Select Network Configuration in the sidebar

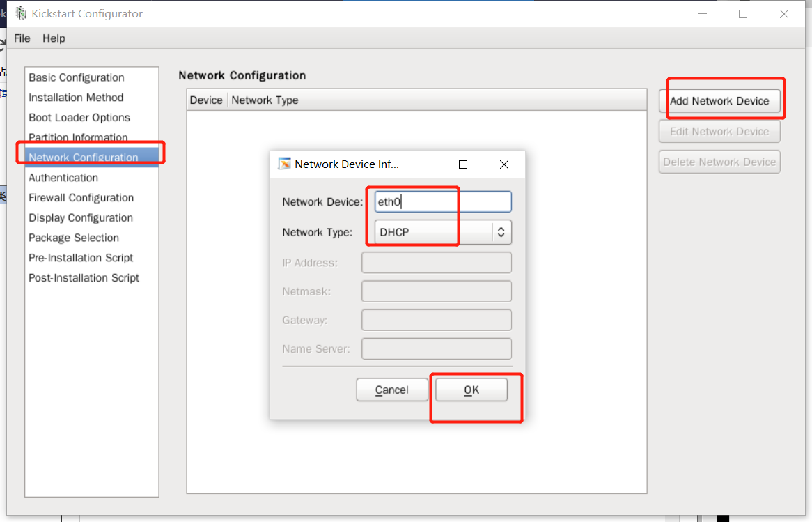(92, 158)
